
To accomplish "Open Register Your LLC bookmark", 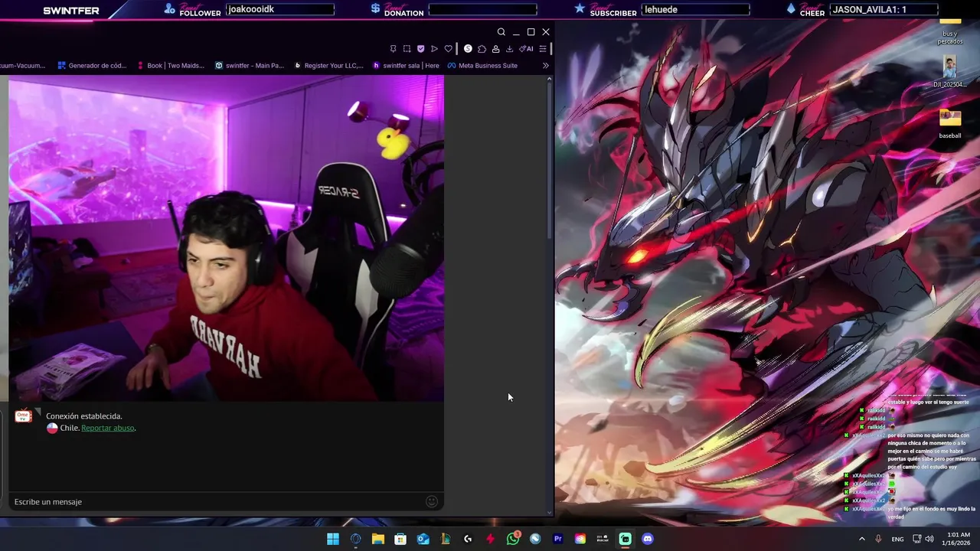I will pos(329,66).
